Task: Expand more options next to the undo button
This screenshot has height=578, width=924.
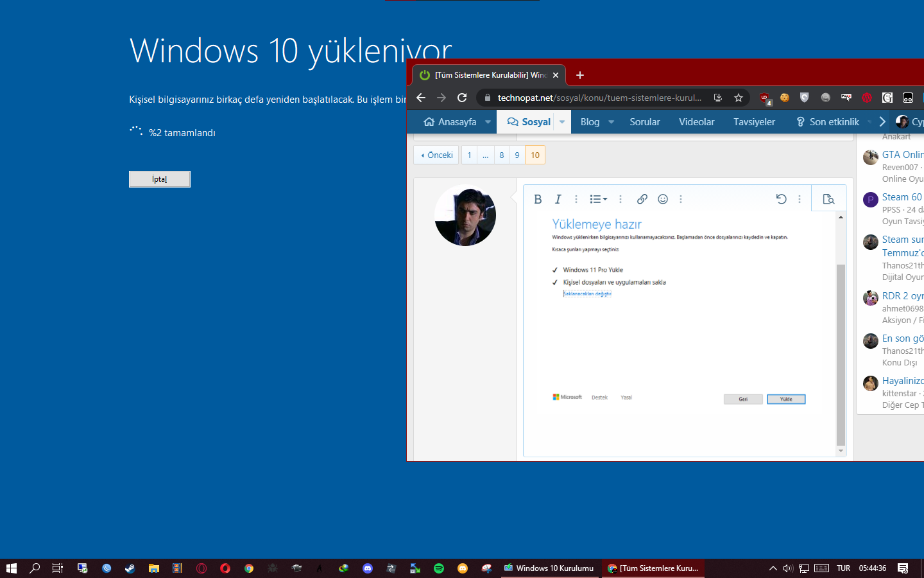Action: click(x=800, y=199)
